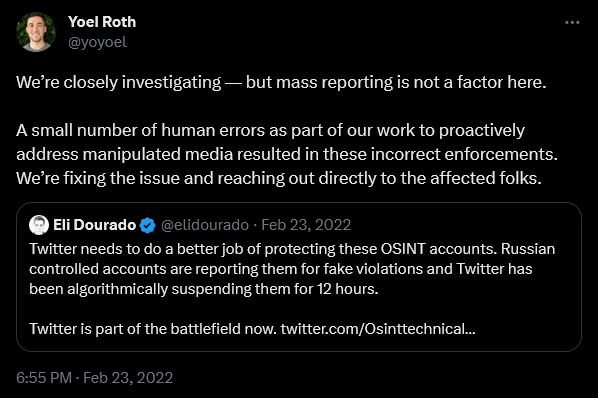The width and height of the screenshot is (598, 398).
Task: Click the 6:55 PM timestamp
Action: point(44,378)
